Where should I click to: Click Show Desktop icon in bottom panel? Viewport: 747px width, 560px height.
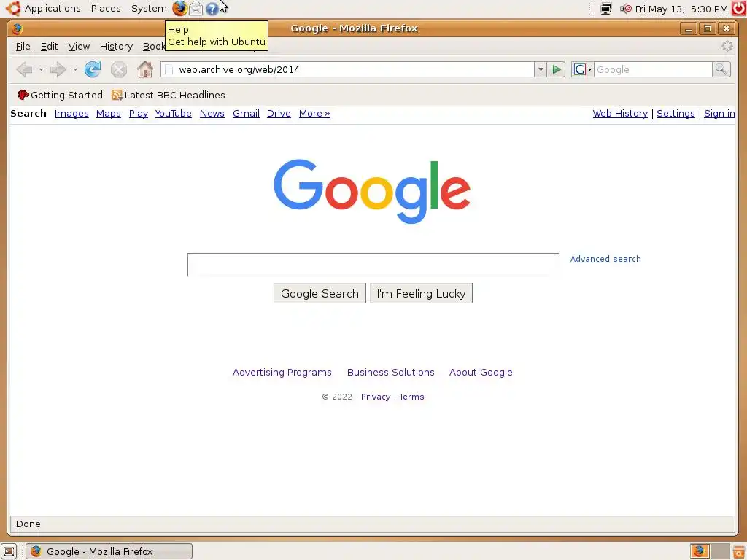pos(9,551)
